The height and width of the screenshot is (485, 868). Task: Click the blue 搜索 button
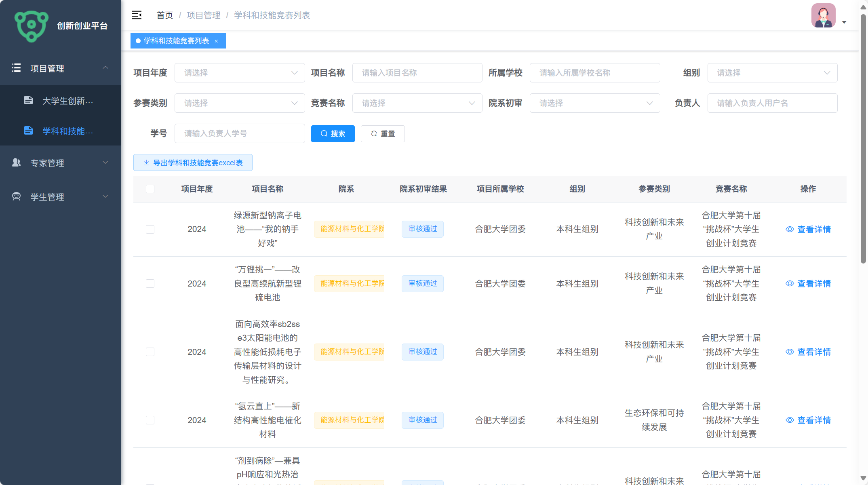[x=333, y=134]
